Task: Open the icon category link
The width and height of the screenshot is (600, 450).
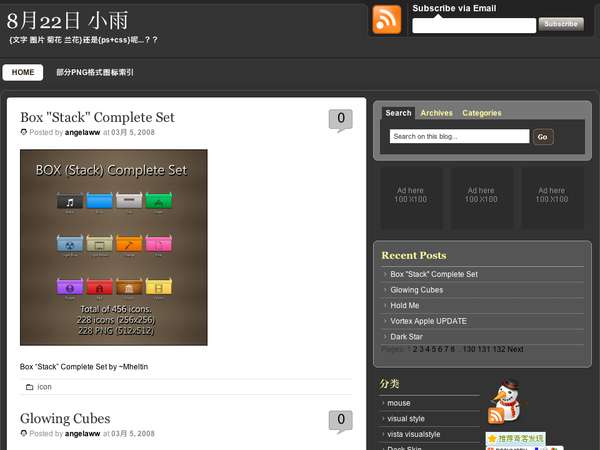Action: tap(44, 387)
